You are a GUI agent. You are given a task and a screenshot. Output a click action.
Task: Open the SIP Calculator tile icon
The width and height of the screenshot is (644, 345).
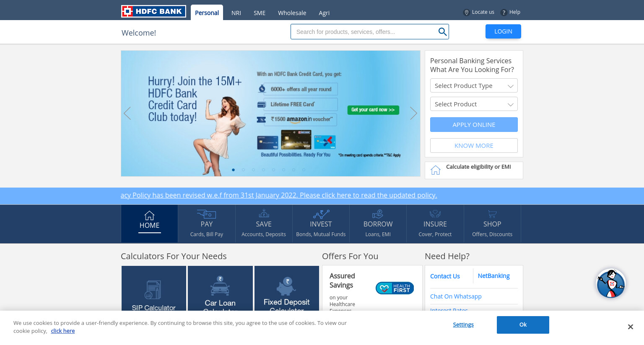coord(153,290)
